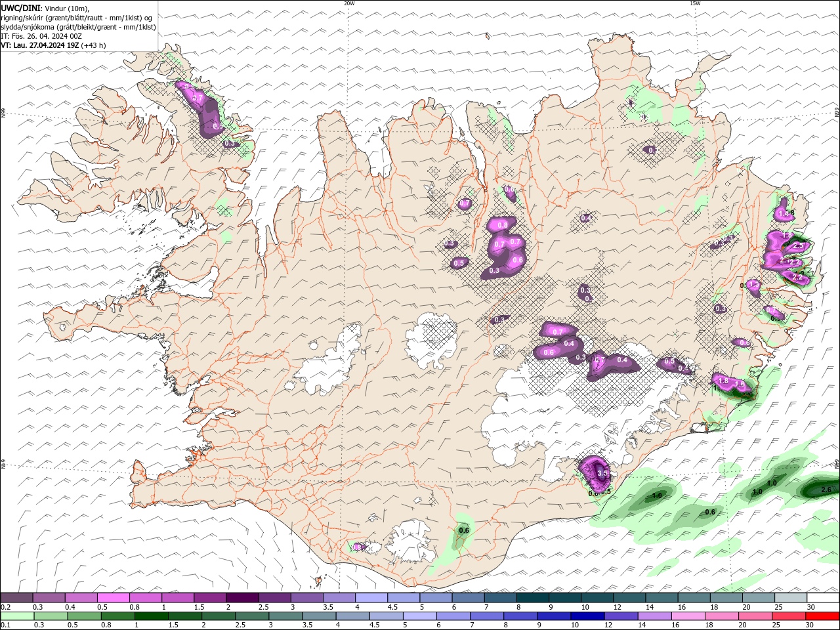Click the 'VT: Lau. 27.04.2024 19Z (+43 h)' line
The height and width of the screenshot is (630, 840).
pyautogui.click(x=54, y=45)
